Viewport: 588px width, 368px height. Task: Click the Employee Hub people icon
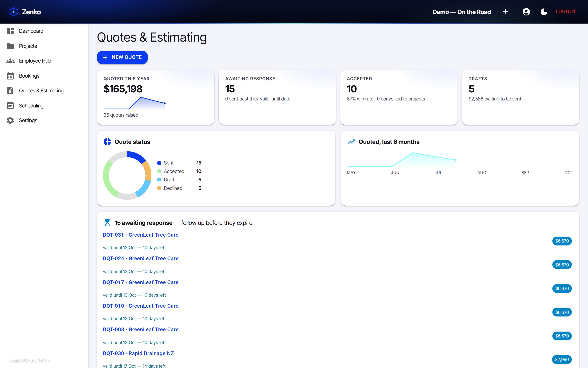(10, 61)
